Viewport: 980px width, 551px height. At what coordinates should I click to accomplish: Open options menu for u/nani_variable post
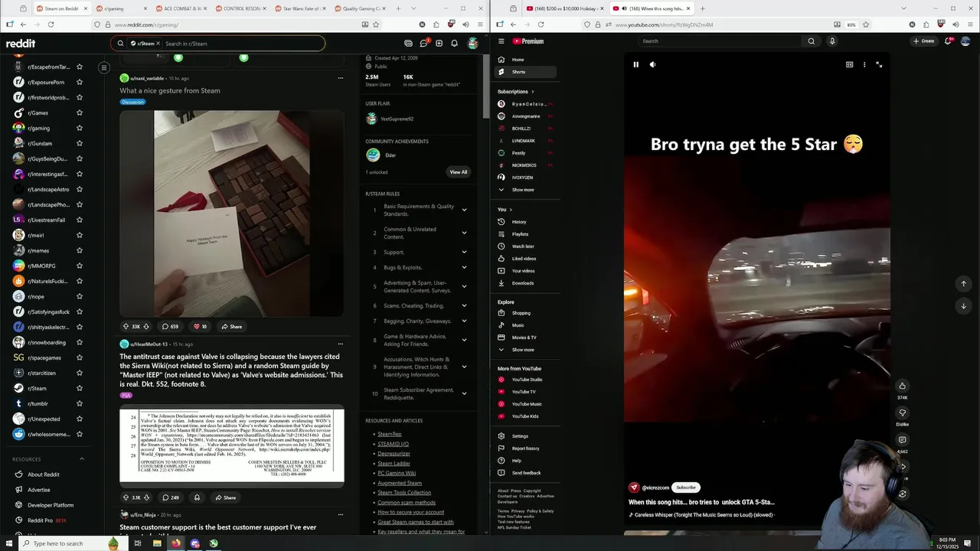pyautogui.click(x=341, y=78)
